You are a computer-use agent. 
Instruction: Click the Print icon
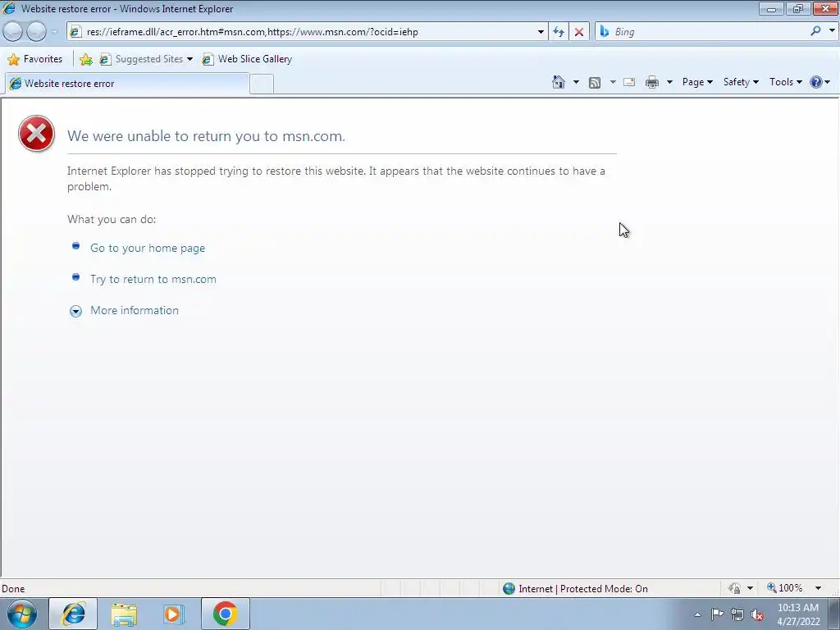pos(652,82)
